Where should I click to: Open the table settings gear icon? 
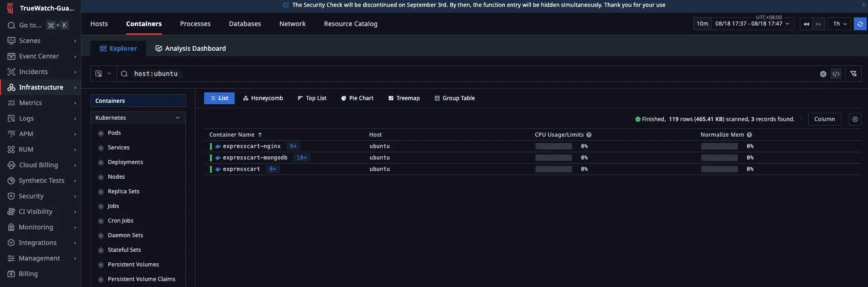click(x=855, y=119)
